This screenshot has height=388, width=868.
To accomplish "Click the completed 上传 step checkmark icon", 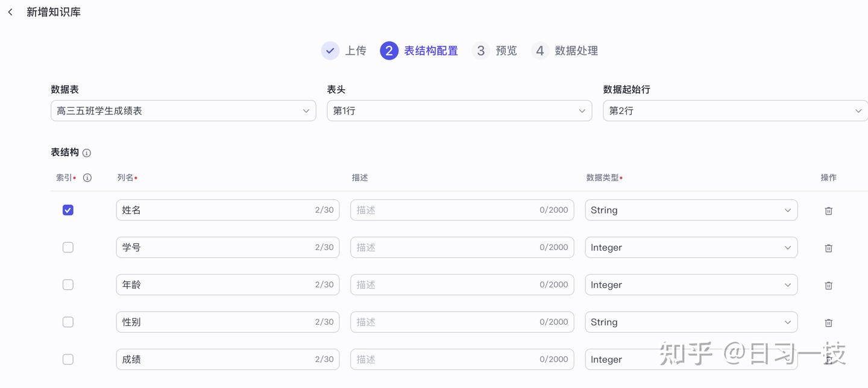I will point(330,51).
